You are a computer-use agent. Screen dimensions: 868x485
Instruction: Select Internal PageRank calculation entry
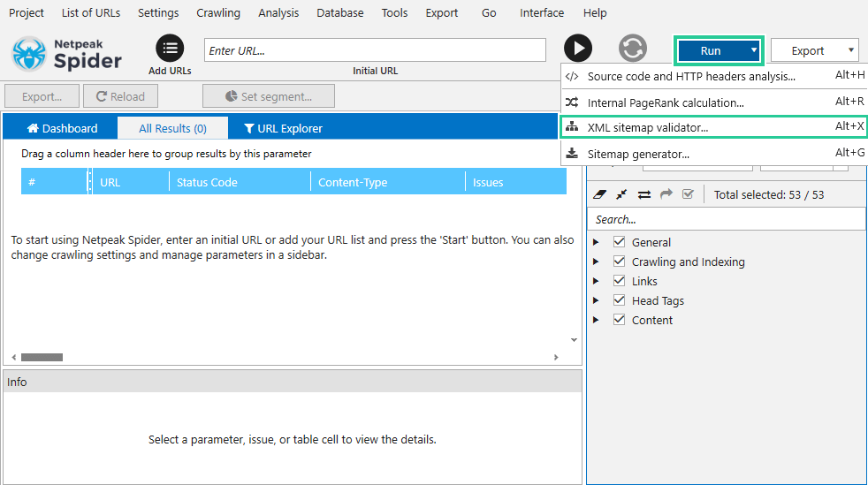[713, 102]
